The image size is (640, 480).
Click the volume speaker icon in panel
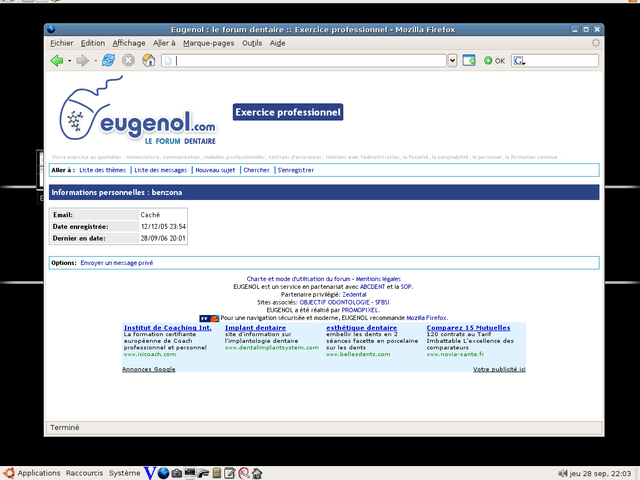coord(563,473)
